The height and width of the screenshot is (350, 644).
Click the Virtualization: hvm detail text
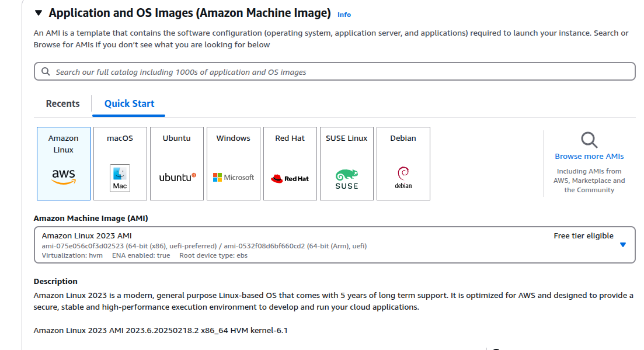(72, 255)
